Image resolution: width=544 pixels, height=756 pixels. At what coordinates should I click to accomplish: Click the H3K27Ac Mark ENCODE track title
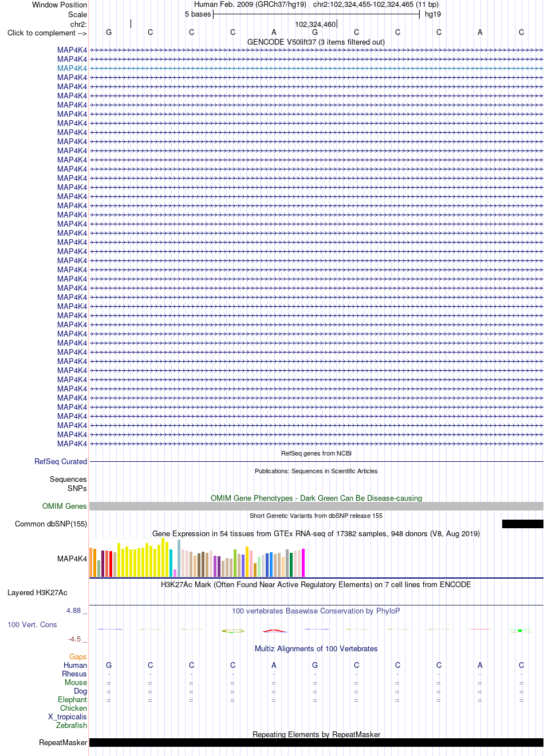(316, 584)
